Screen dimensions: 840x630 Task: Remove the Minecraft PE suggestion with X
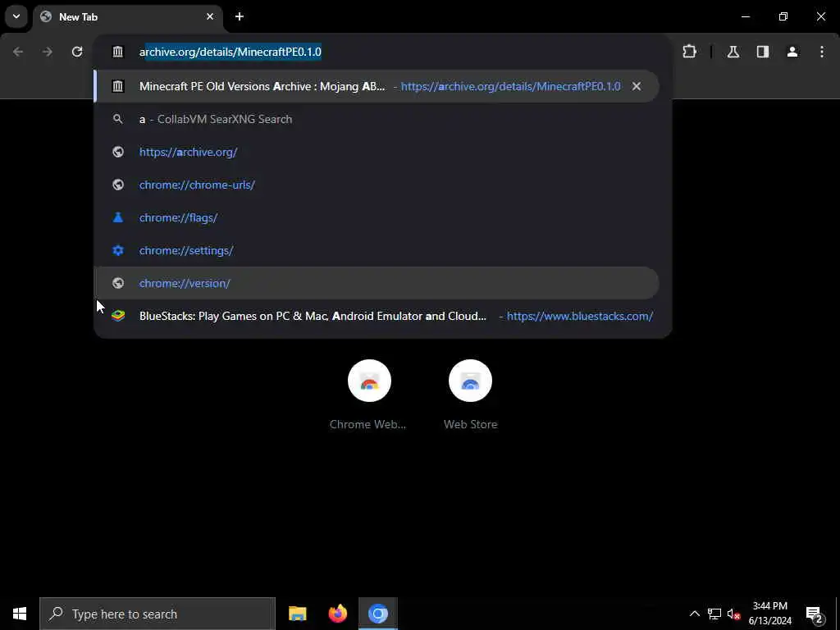tap(637, 86)
